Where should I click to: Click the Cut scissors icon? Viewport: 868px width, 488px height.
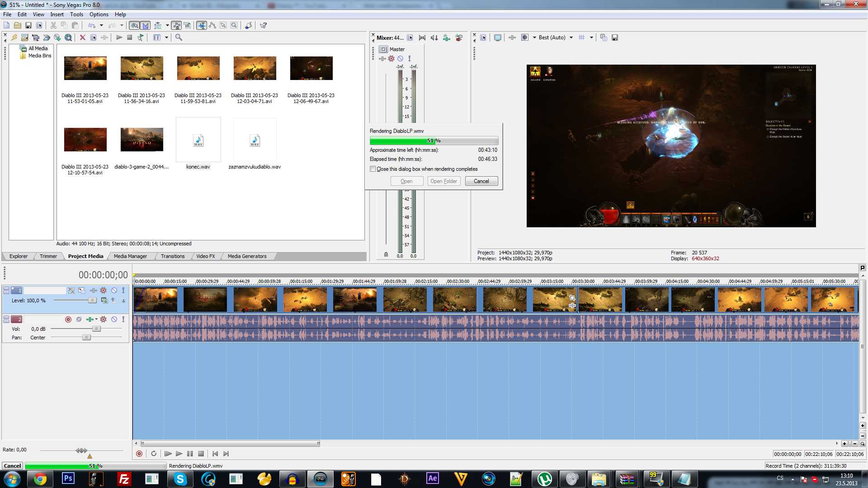(53, 26)
